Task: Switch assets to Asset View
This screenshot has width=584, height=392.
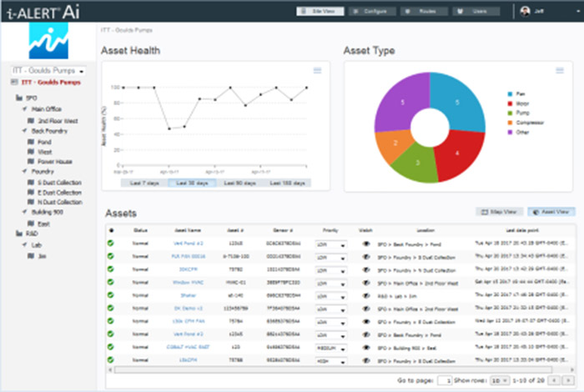Action: pyautogui.click(x=551, y=212)
